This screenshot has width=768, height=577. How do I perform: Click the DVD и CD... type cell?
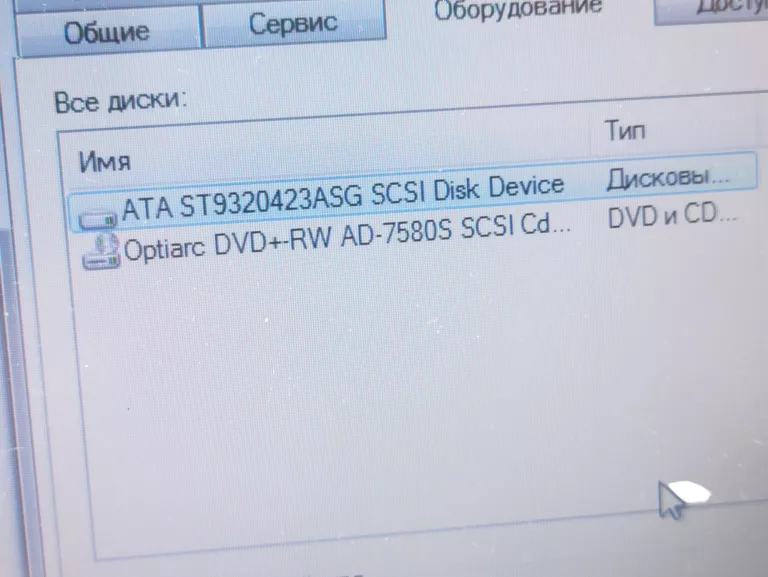pos(672,215)
